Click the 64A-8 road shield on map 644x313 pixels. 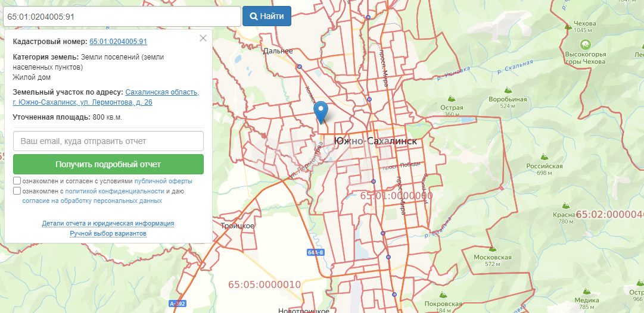pyautogui.click(x=316, y=252)
